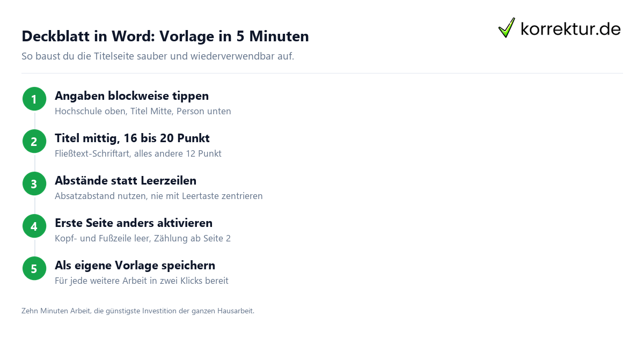Open the step Abstände statt Leerzeilen
Image resolution: width=644 pixels, height=338 pixels.
[x=126, y=180]
